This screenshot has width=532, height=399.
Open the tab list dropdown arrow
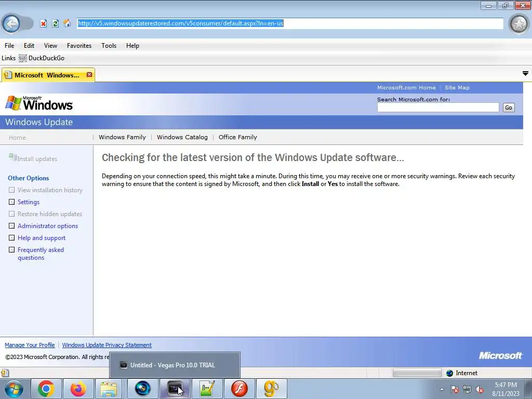525,73
